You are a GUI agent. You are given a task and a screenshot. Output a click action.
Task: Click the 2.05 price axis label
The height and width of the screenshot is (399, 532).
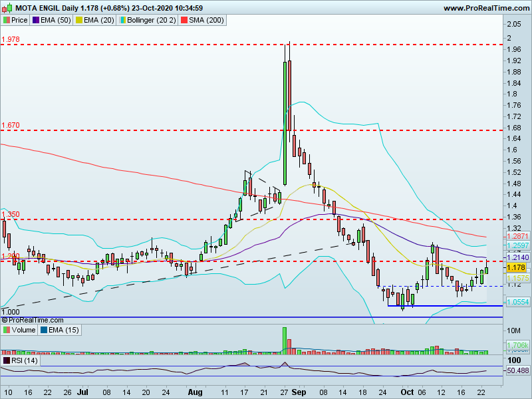[x=514, y=24]
